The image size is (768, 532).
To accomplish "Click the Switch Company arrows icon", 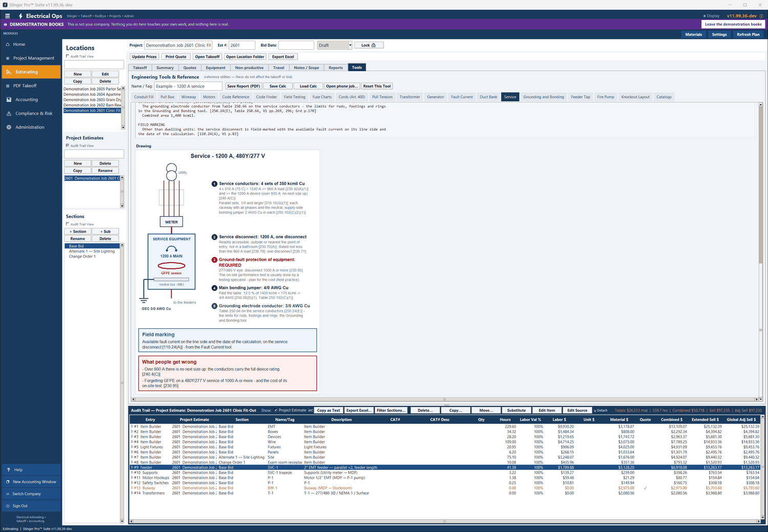I will [8, 494].
